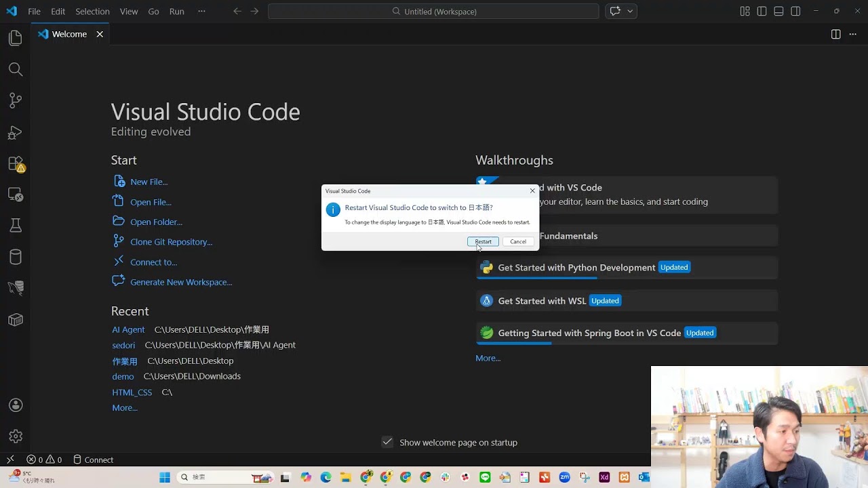This screenshot has width=868, height=488.
Task: Toggle Show welcome page on startup
Action: coord(387,442)
